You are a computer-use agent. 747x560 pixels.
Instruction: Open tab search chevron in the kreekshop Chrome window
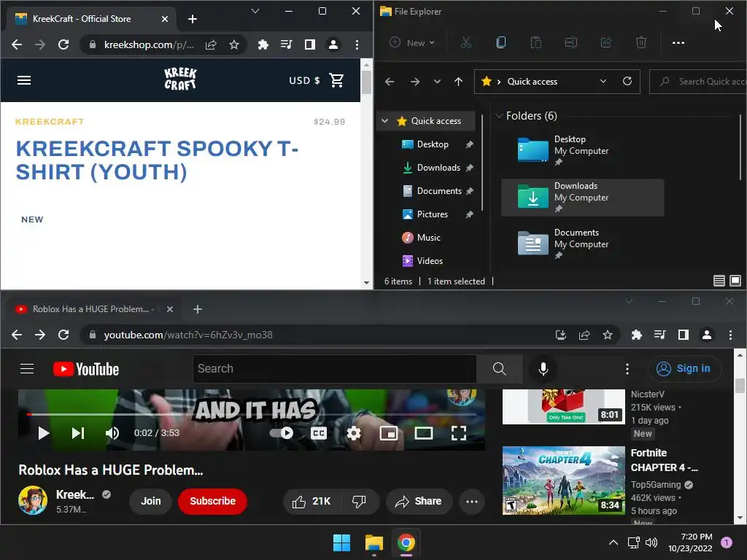click(255, 11)
